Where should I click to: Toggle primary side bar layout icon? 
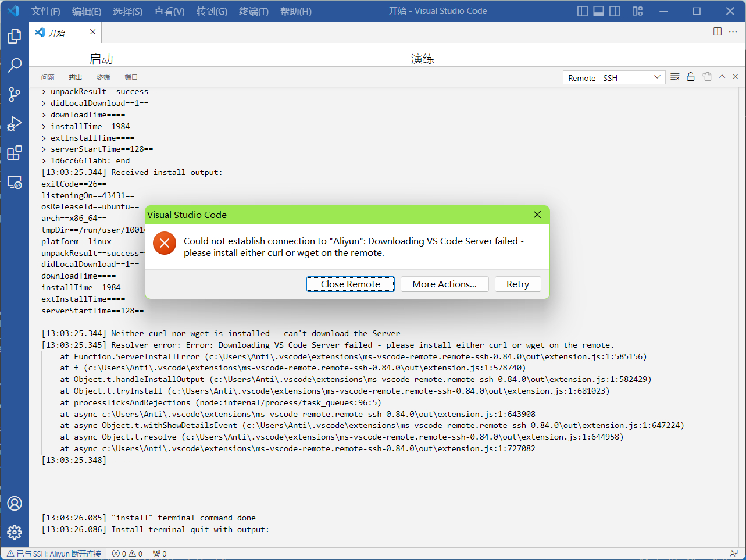pyautogui.click(x=583, y=11)
